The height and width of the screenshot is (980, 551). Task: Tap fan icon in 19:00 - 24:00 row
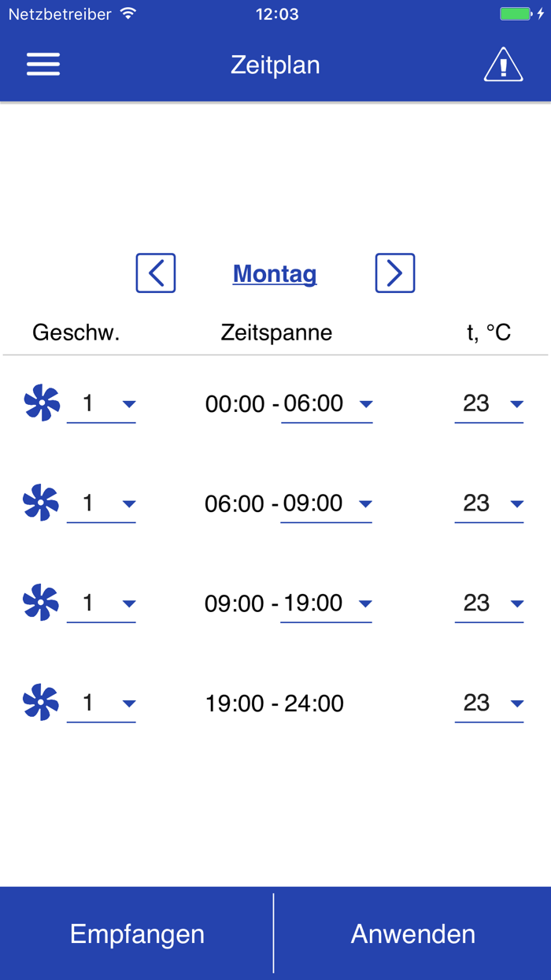(x=42, y=703)
